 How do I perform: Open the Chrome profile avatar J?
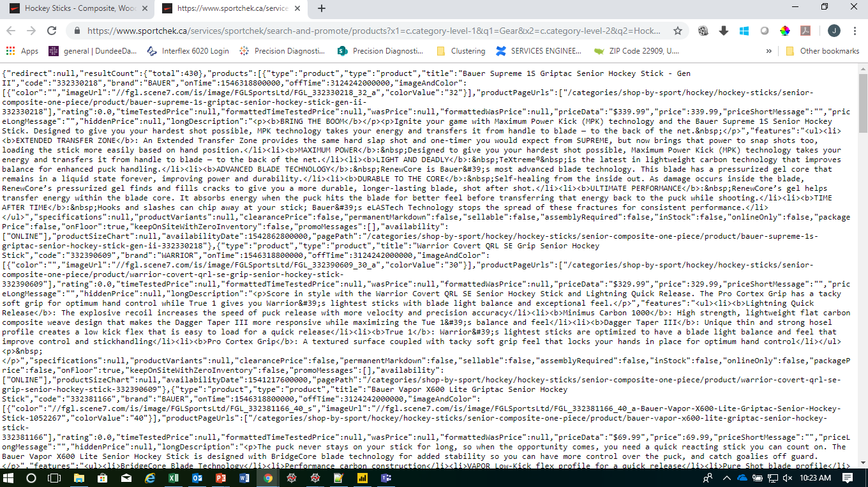tap(834, 31)
